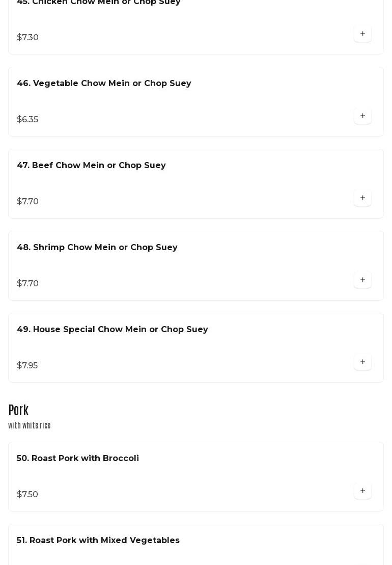Open 48. Shrimp Chow Mein or Chop Suey
This screenshot has height=565, width=392.
click(97, 248)
